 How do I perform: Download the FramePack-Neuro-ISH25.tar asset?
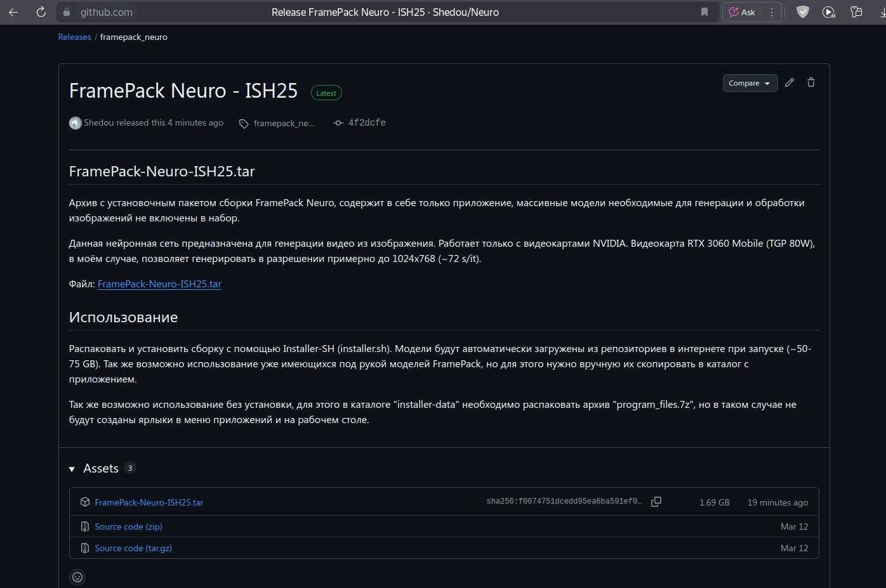149,502
